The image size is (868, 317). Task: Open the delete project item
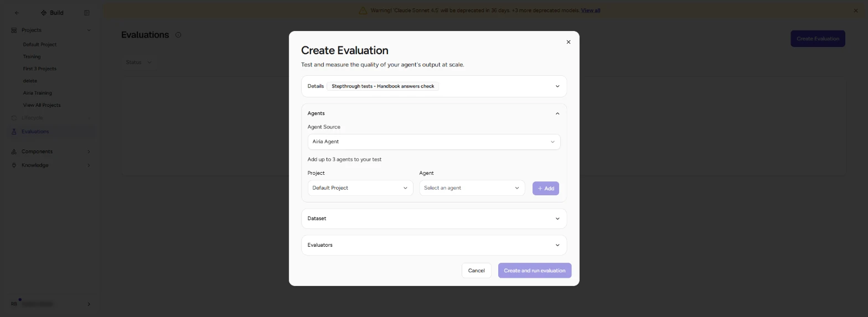pos(30,81)
